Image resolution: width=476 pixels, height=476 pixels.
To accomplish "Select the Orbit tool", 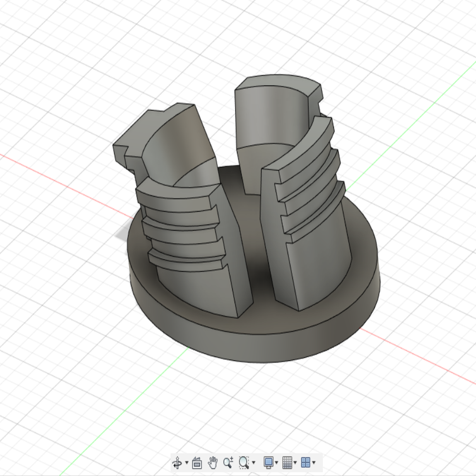I will (x=177, y=463).
